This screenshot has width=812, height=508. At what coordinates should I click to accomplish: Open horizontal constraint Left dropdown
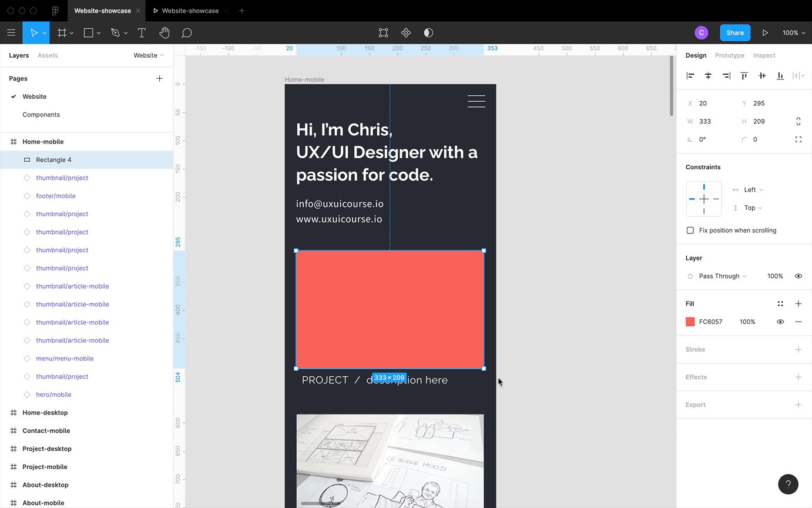click(754, 190)
